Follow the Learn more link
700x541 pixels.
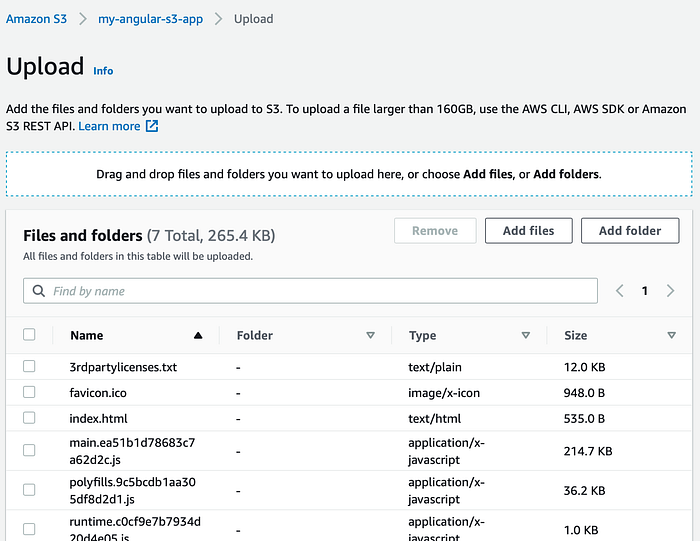pos(109,126)
